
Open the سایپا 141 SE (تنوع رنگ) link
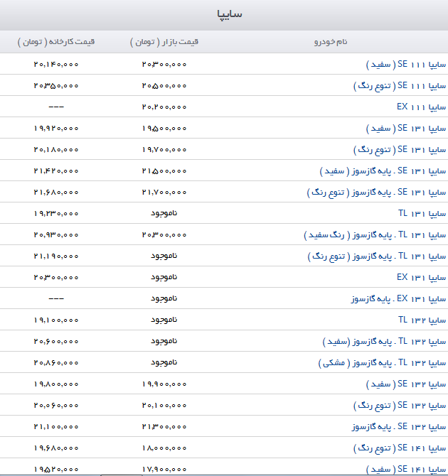click(400, 448)
